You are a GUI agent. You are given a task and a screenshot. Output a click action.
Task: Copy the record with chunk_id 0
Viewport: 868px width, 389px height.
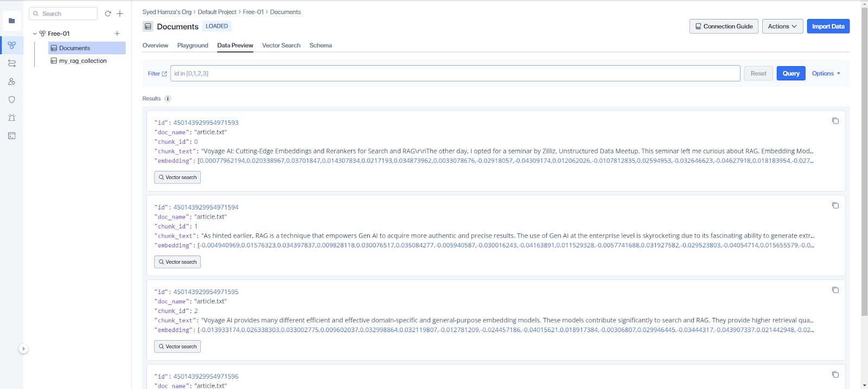click(835, 121)
